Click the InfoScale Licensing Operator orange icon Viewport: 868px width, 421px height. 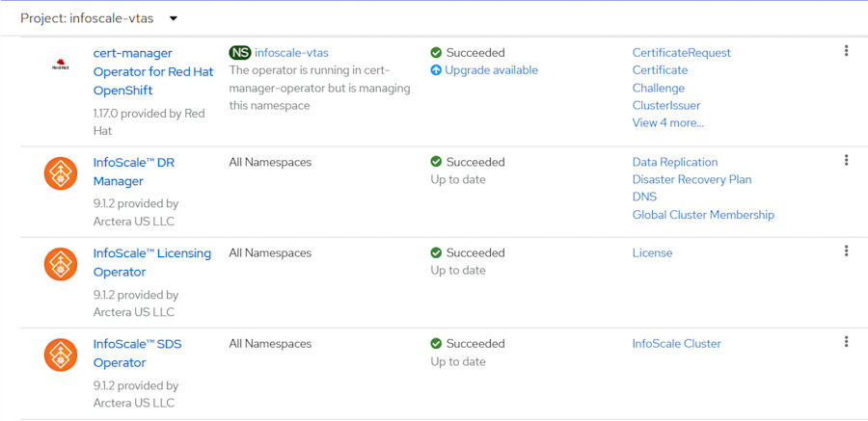[61, 264]
